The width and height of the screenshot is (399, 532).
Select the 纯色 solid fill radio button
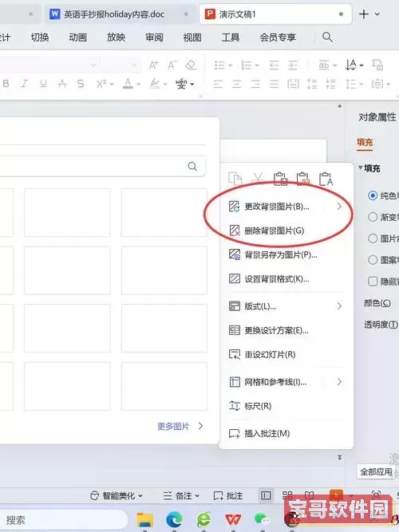(x=373, y=195)
